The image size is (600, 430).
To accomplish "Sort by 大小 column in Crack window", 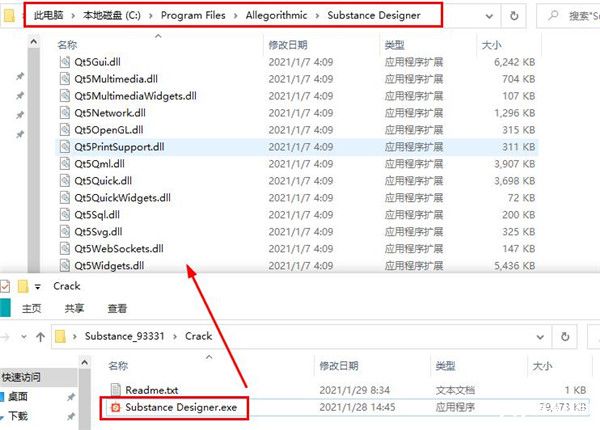I will click(543, 366).
